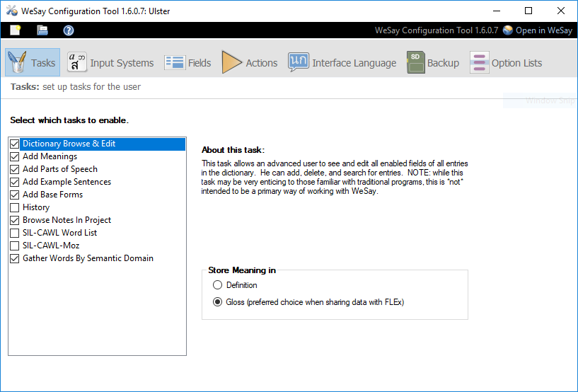Disable Gather Words By Semantic Domain checkbox
Image resolution: width=578 pixels, height=392 pixels.
[x=14, y=258]
